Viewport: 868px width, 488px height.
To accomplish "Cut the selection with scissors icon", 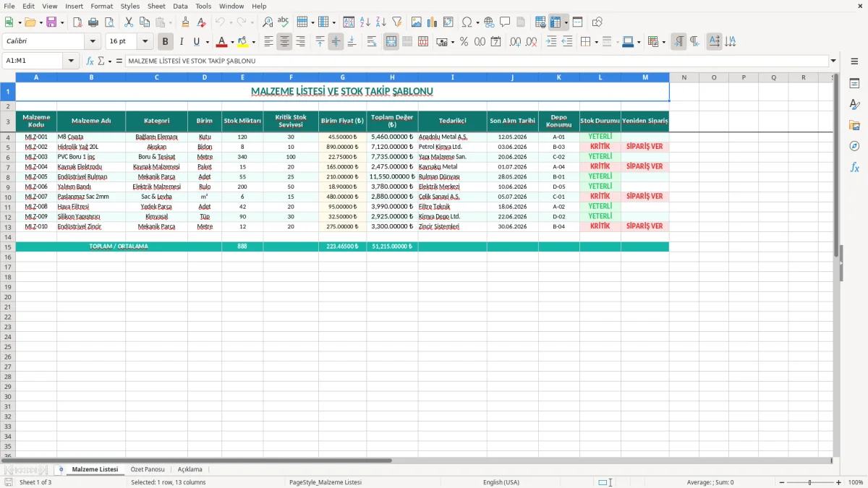I will 129,22.
